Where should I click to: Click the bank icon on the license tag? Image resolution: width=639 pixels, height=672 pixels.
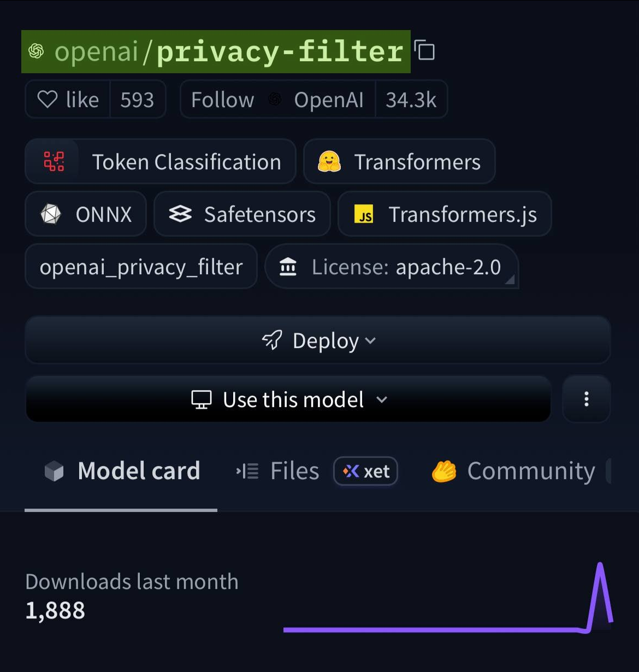[288, 267]
